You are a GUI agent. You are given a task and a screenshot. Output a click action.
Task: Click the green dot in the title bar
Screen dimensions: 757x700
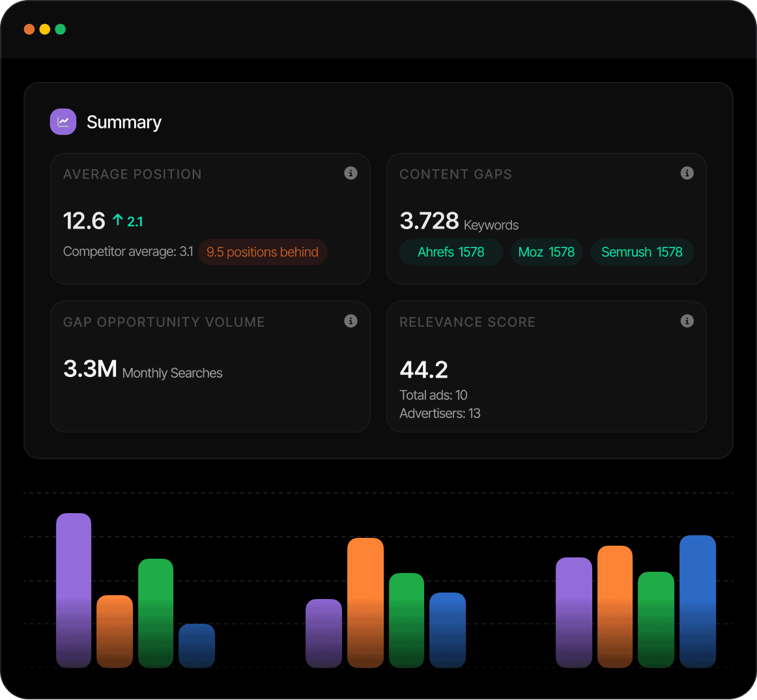coord(60,29)
